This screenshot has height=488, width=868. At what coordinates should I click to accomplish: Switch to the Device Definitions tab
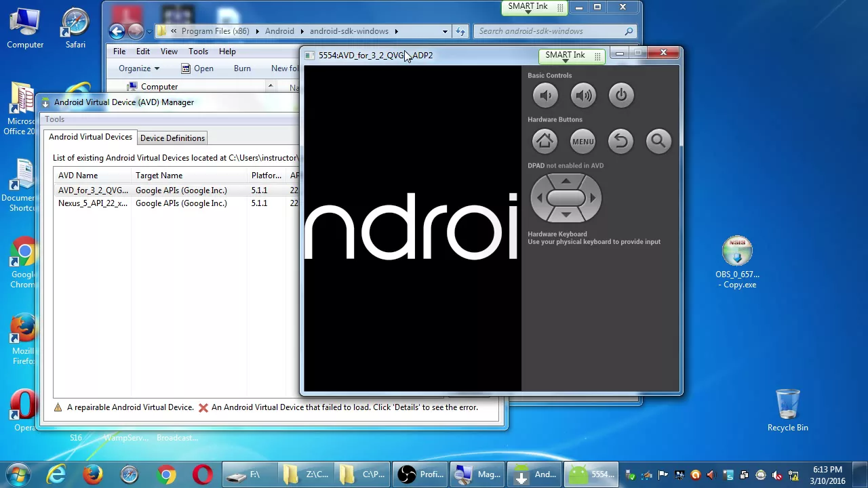[172, 138]
